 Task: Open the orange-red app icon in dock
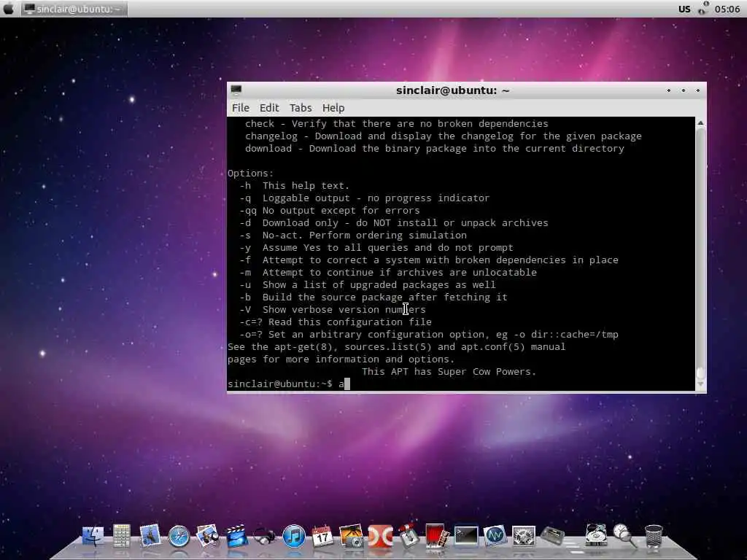pos(380,536)
